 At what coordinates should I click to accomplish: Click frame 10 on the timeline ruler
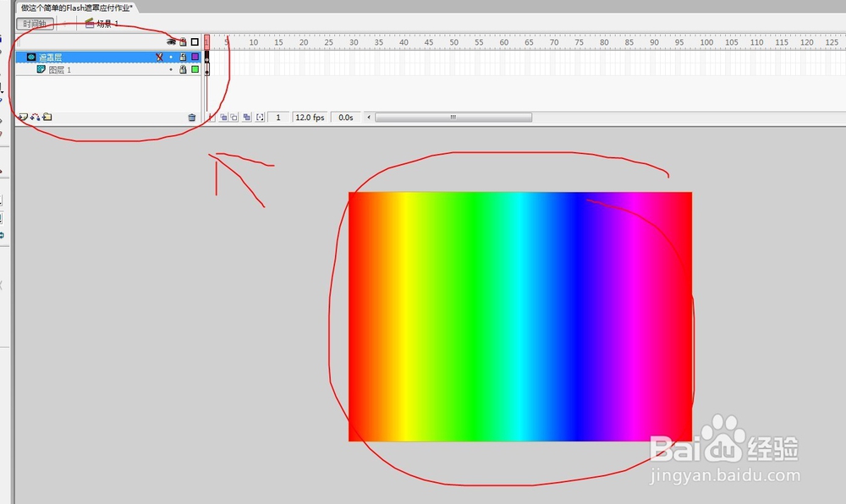[x=254, y=42]
